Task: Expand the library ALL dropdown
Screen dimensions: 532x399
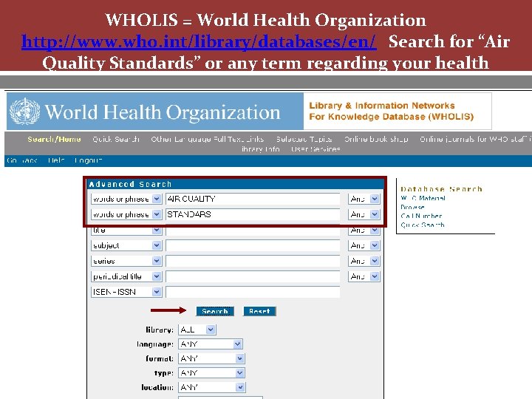Action: [x=197, y=330]
